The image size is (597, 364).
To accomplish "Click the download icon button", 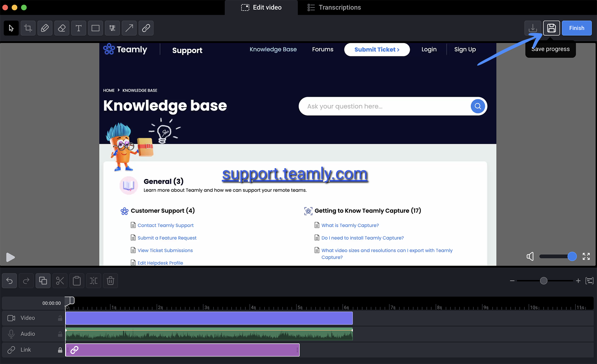I will 533,28.
